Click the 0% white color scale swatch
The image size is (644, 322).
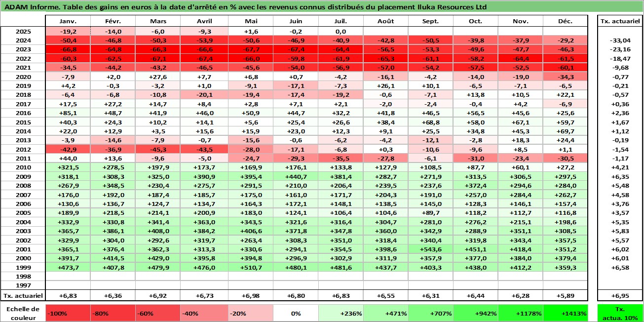[x=296, y=313]
